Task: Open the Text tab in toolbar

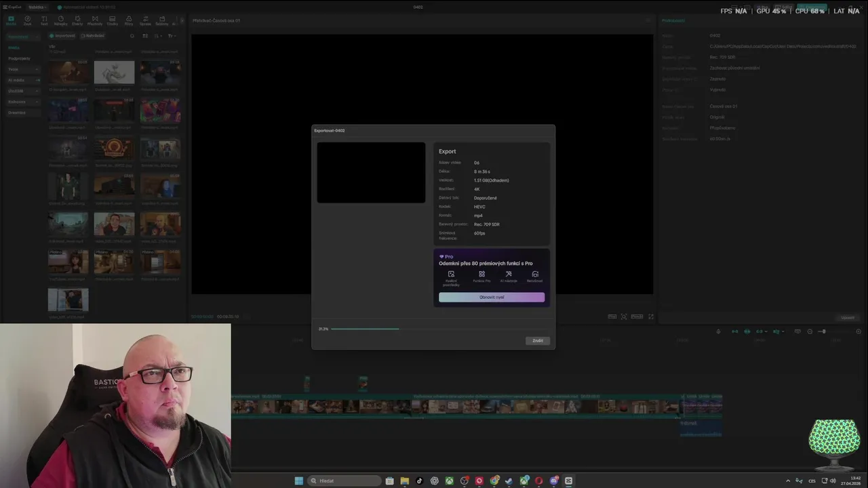Action: tap(44, 20)
